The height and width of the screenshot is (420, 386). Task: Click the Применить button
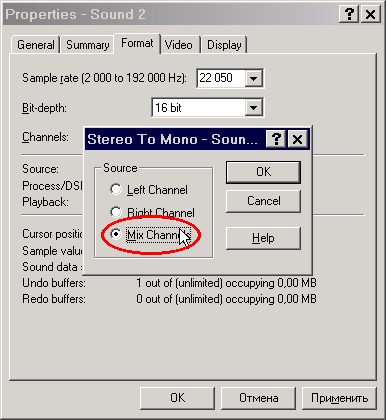pos(339,398)
